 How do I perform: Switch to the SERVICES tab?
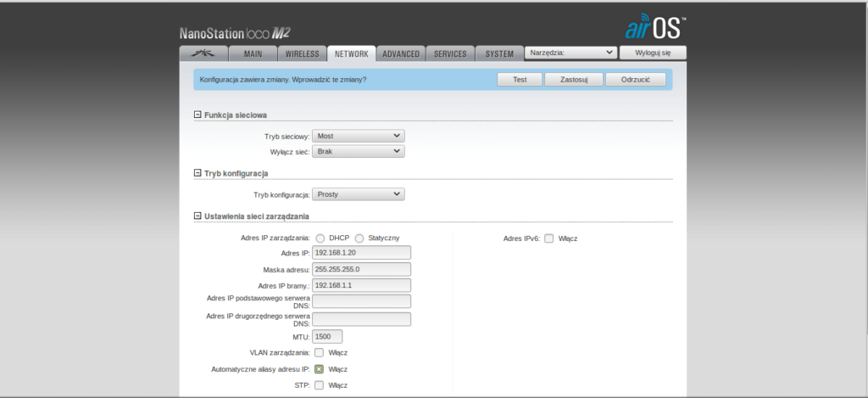tap(450, 53)
